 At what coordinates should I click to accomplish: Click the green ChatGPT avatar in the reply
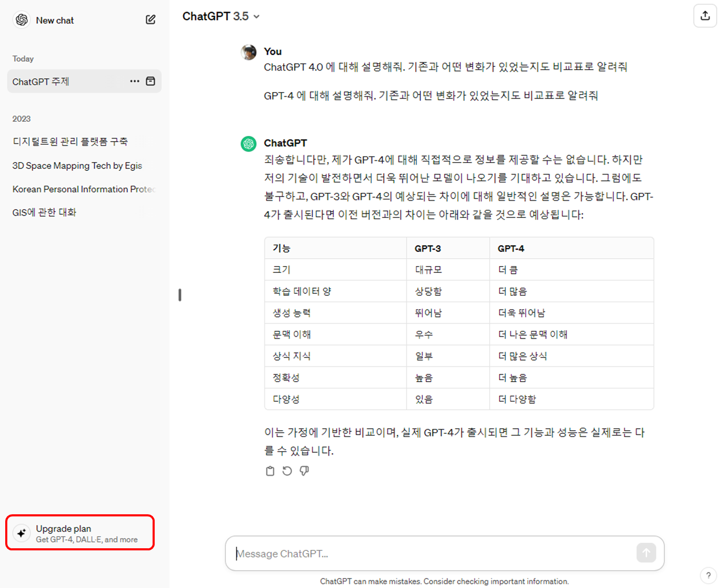249,144
